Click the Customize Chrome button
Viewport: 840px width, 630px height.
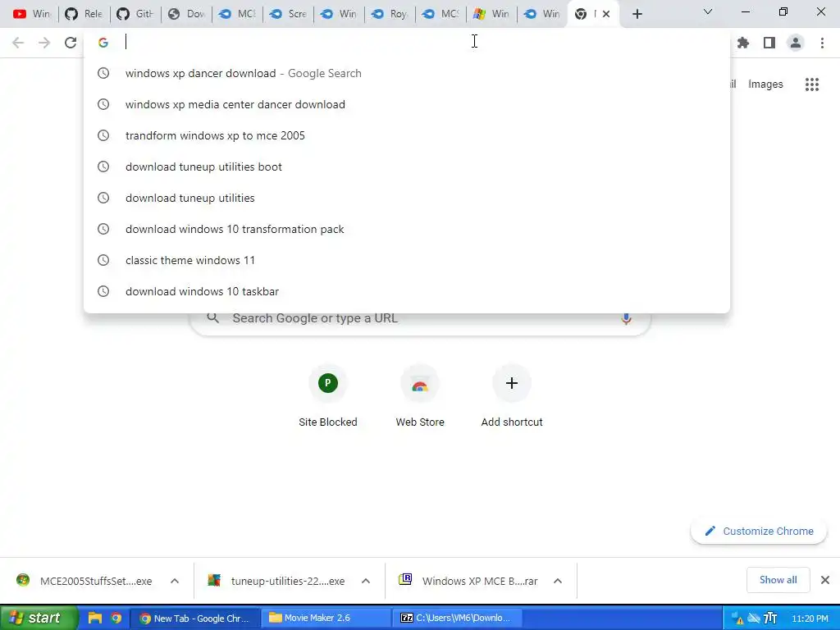(759, 531)
